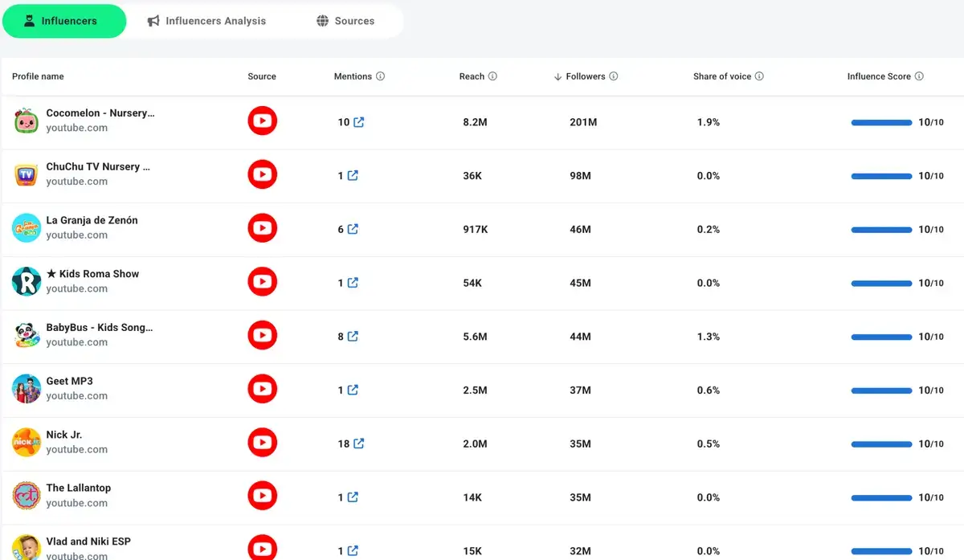Click the Cocomelon profile avatar
The width and height of the screenshot is (964, 560).
click(26, 121)
